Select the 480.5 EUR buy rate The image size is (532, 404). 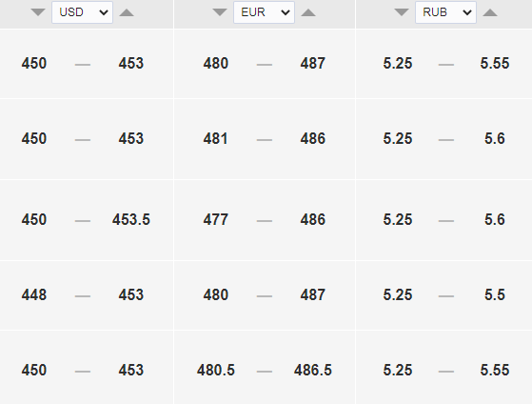point(216,370)
